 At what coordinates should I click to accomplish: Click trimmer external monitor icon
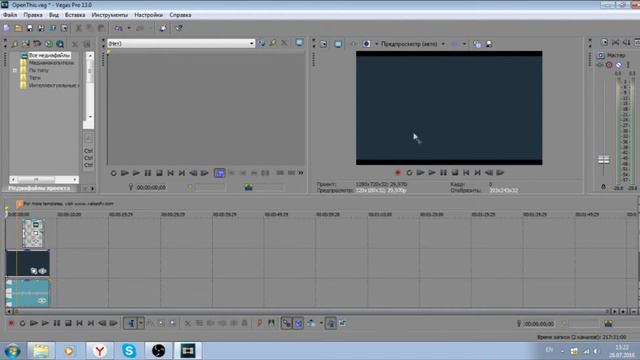coord(299,43)
